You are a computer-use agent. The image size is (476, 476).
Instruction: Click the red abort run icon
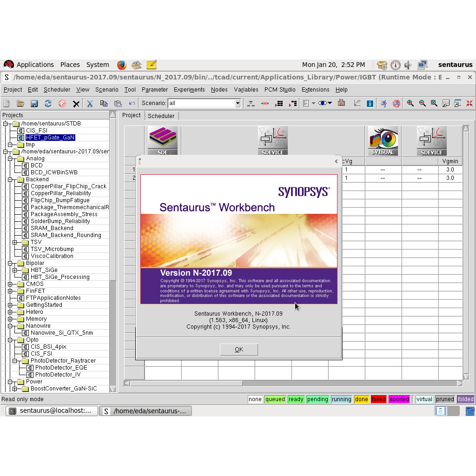[x=396, y=104]
